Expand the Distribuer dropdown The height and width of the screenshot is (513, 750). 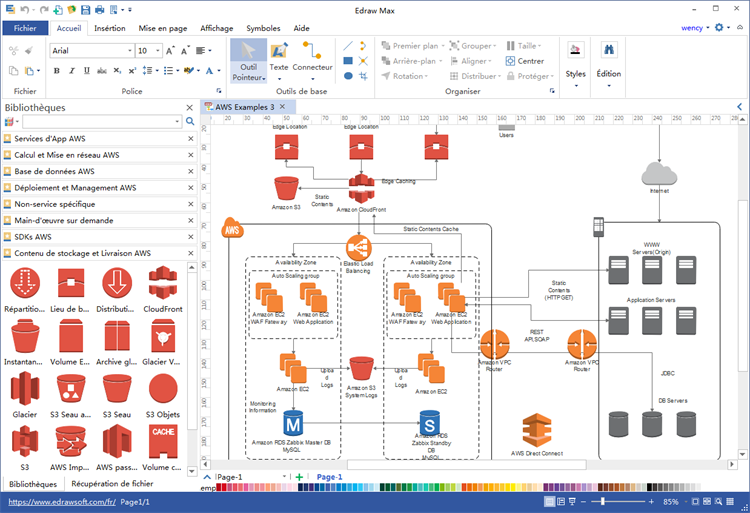click(x=499, y=76)
